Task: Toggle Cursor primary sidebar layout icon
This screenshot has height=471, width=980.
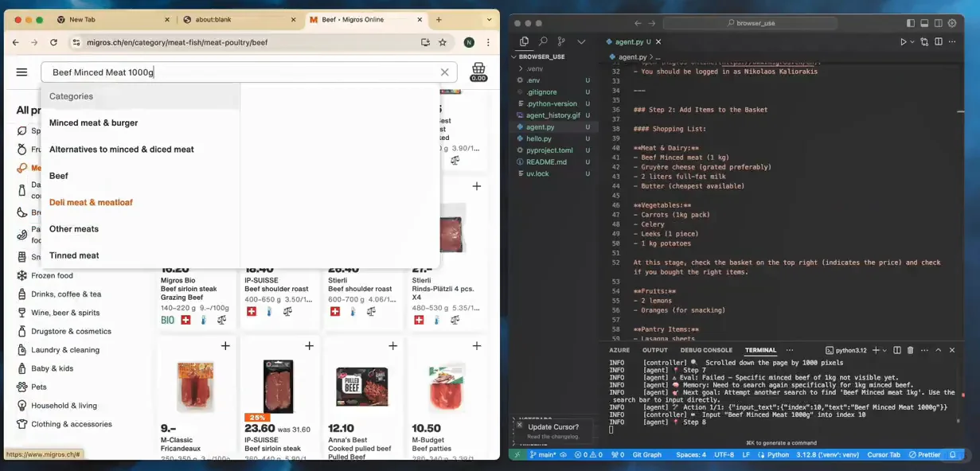Action: pyautogui.click(x=911, y=23)
